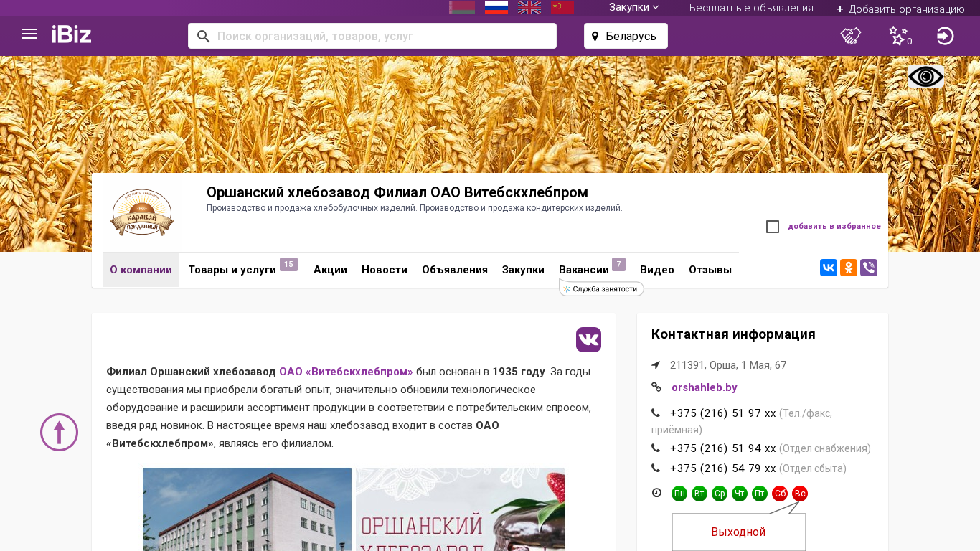The height and width of the screenshot is (551, 980).
Task: Click Бесплатные объявления link
Action: click(751, 8)
